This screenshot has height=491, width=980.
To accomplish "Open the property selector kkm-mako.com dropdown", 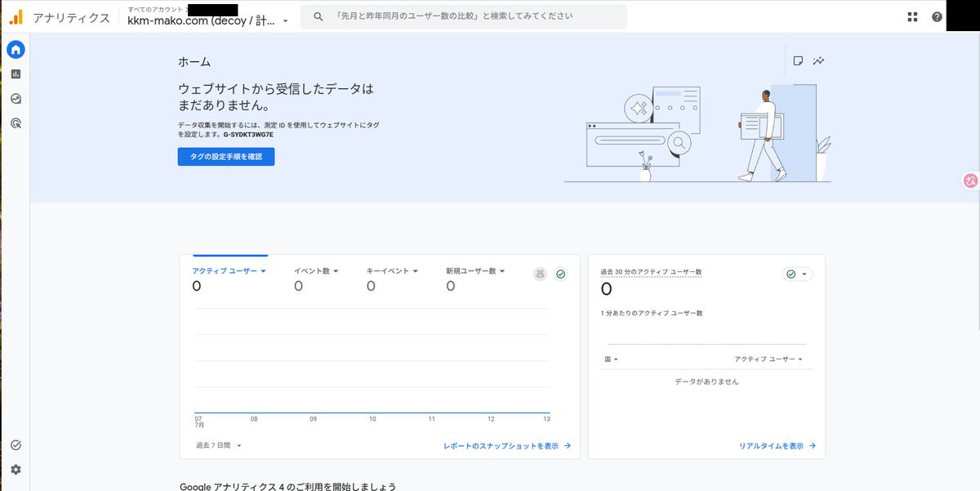I will (208, 21).
